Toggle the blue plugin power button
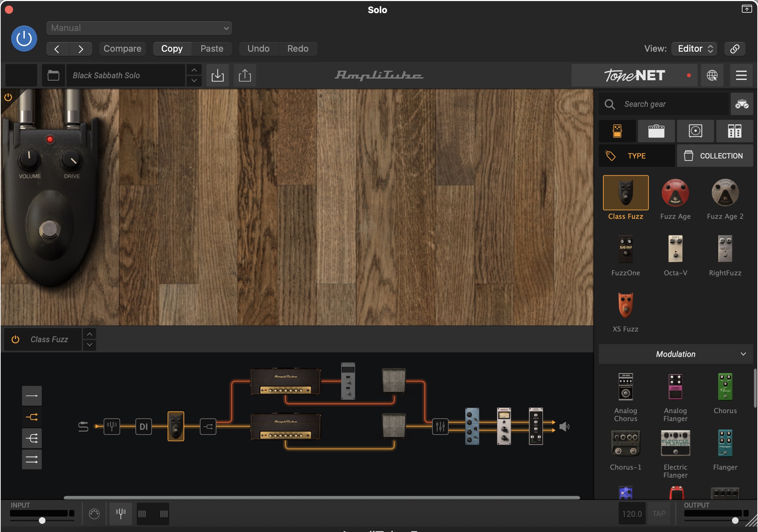 tap(24, 39)
